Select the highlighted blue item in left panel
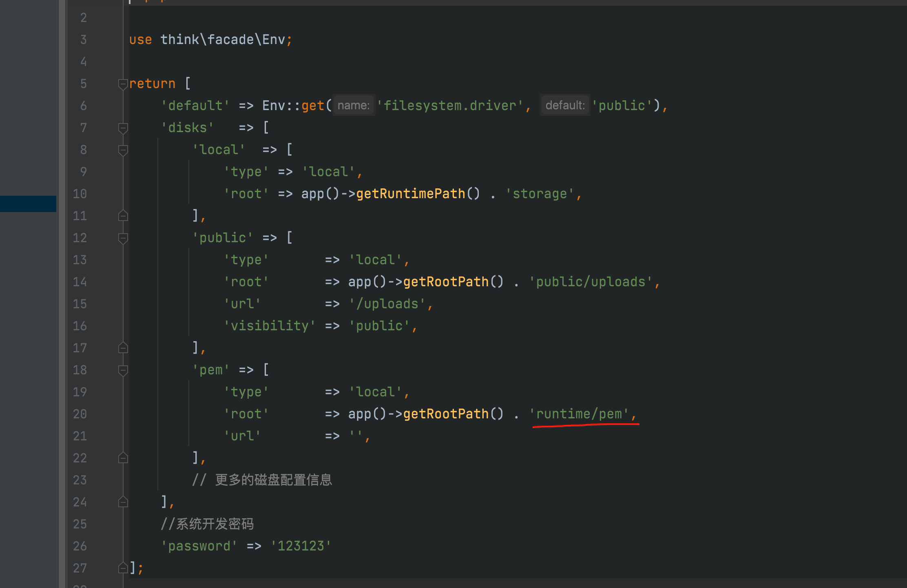This screenshot has width=907, height=588. point(28,203)
